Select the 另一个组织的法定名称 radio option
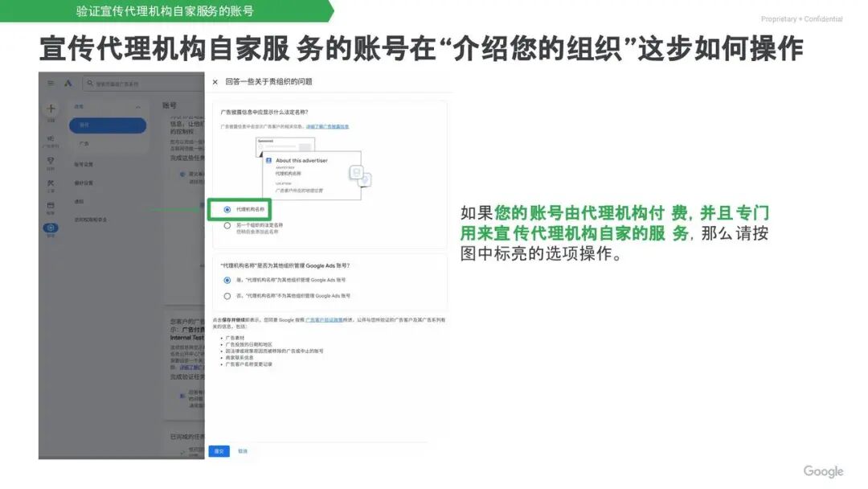Screen dimensions: 868x489 [227, 225]
